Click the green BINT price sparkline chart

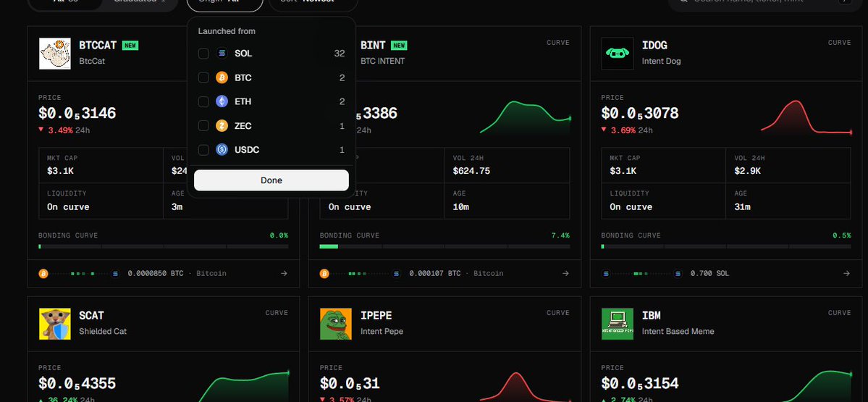click(526, 117)
